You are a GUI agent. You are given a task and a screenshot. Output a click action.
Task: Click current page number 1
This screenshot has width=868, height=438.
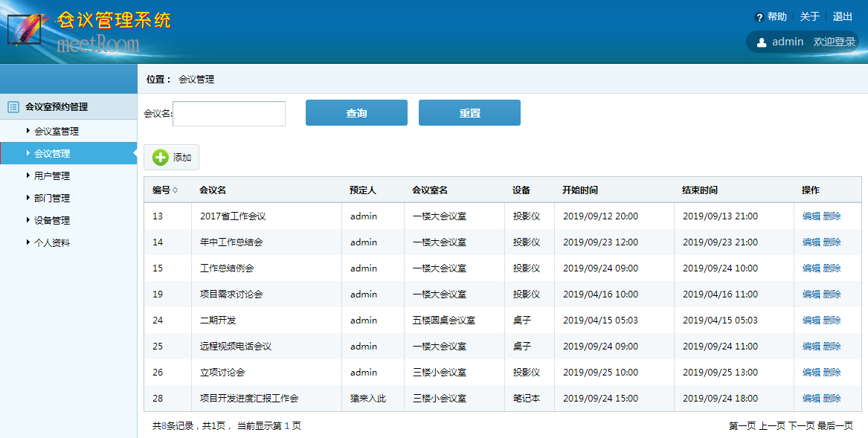[x=287, y=426]
